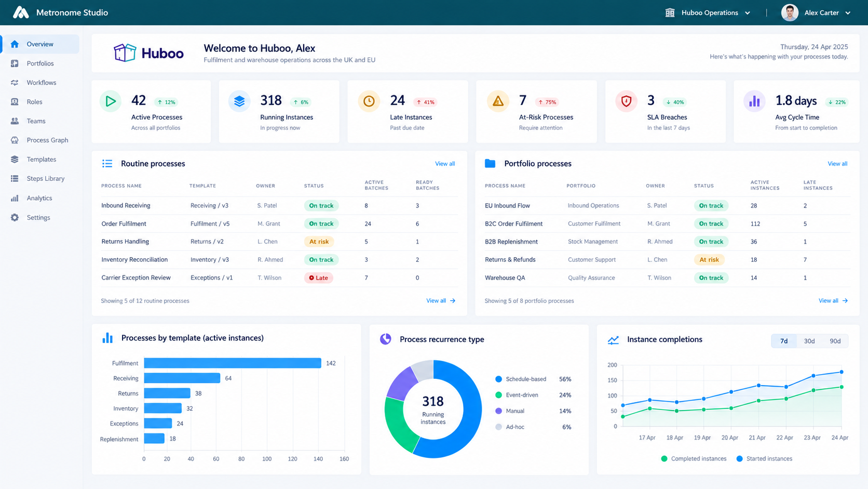The image size is (868, 489).
Task: Click the Overview home icon in sidebar
Action: tap(15, 44)
